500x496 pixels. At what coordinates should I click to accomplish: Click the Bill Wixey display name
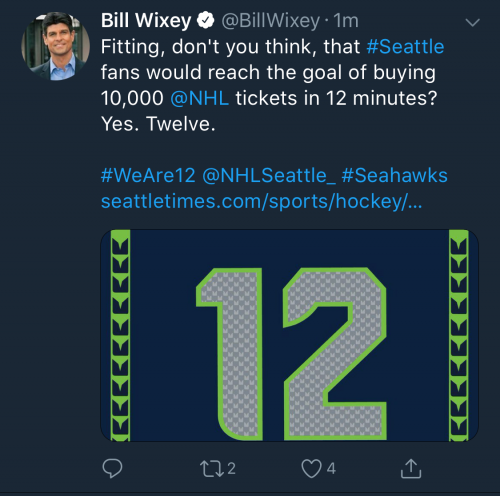pos(146,21)
